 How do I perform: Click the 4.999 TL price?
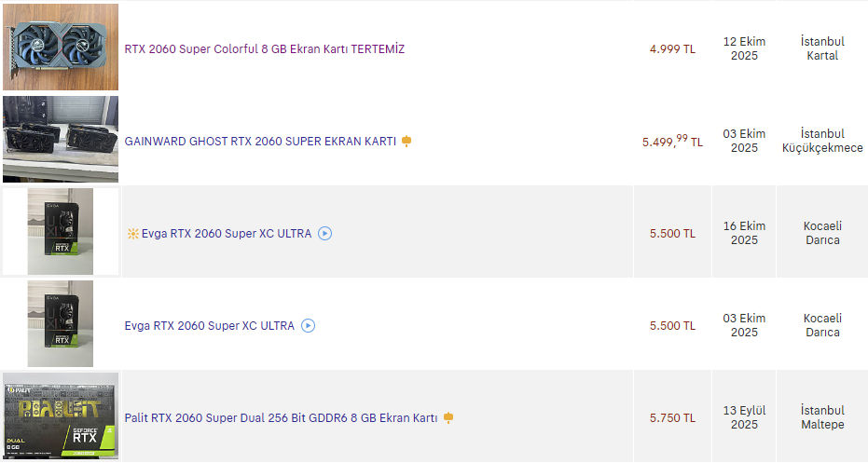click(x=672, y=49)
